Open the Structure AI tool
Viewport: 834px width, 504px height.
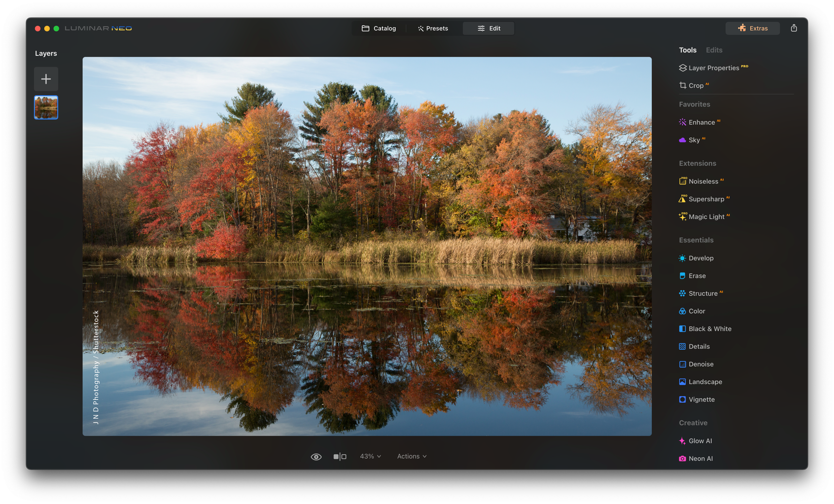click(x=703, y=293)
